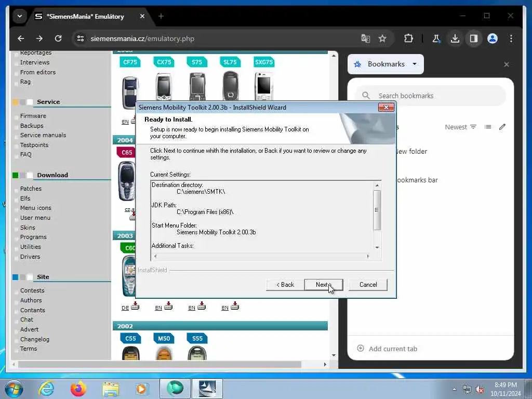Open the Menu icons link
The width and height of the screenshot is (532, 399).
(36, 208)
